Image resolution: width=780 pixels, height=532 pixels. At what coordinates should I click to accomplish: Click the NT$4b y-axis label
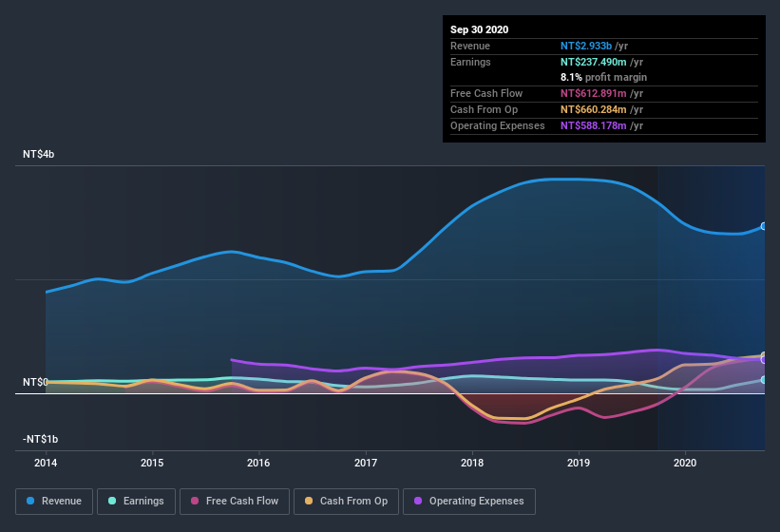tap(38, 154)
